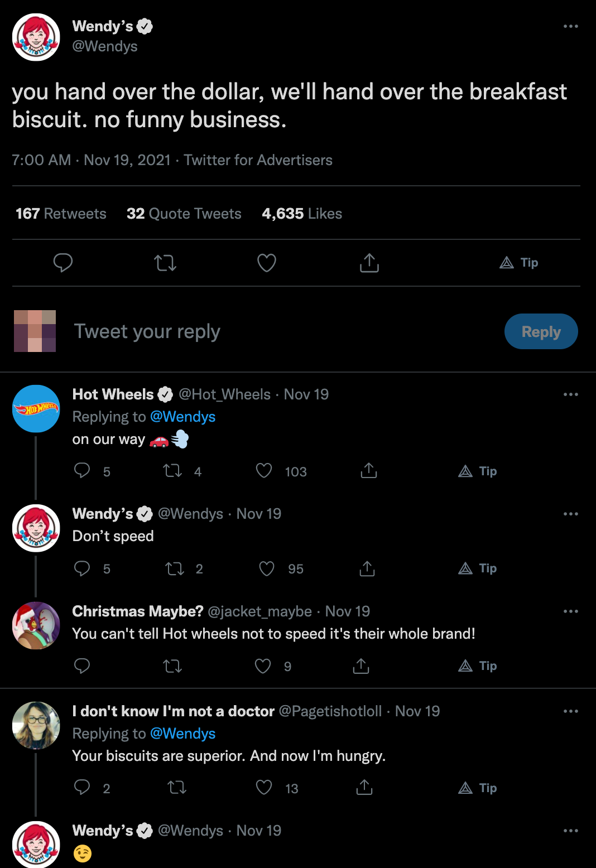Like the Hot Wheels 'on our way' reply
This screenshot has width=596, height=868.
pyautogui.click(x=264, y=471)
